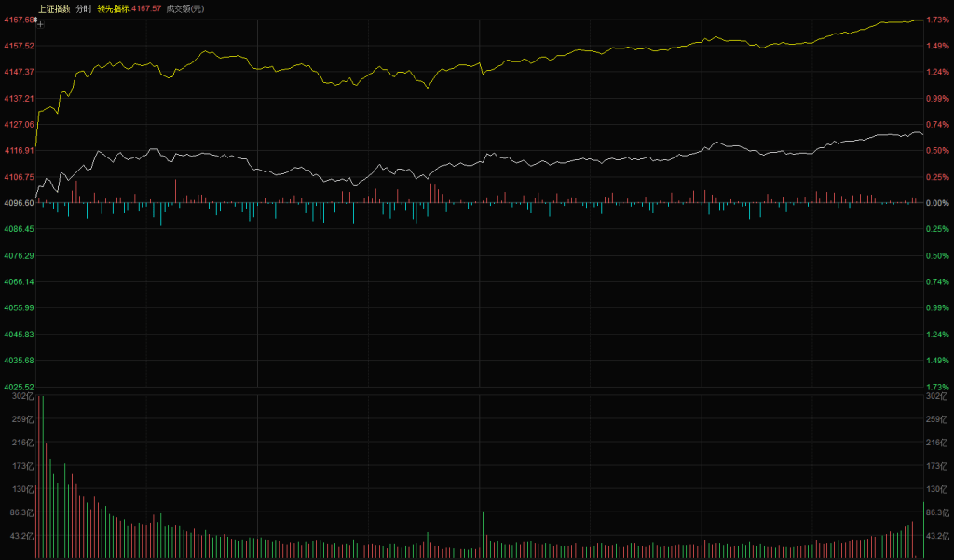This screenshot has width=954, height=560.
Task: Click the 4147.37 price axis label
Action: [x=19, y=72]
